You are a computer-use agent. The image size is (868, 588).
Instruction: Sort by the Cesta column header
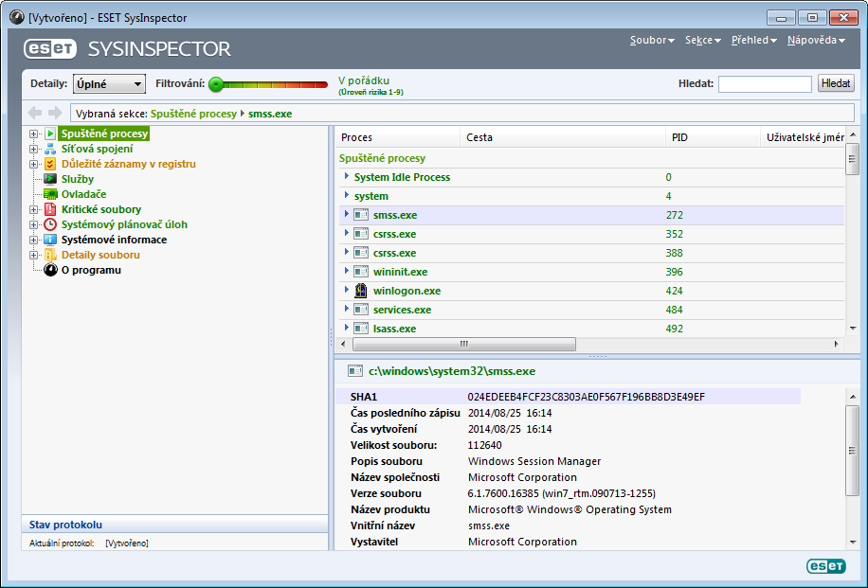[x=563, y=137]
